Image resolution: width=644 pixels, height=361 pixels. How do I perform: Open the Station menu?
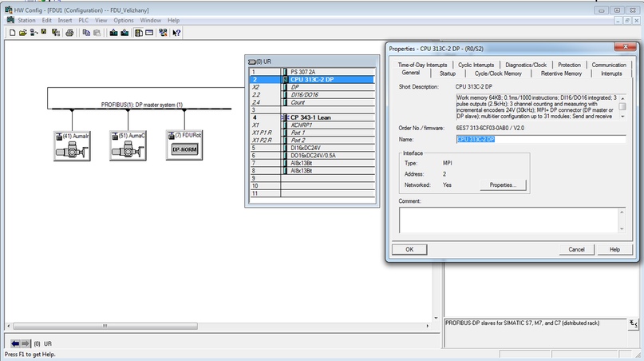click(x=26, y=20)
